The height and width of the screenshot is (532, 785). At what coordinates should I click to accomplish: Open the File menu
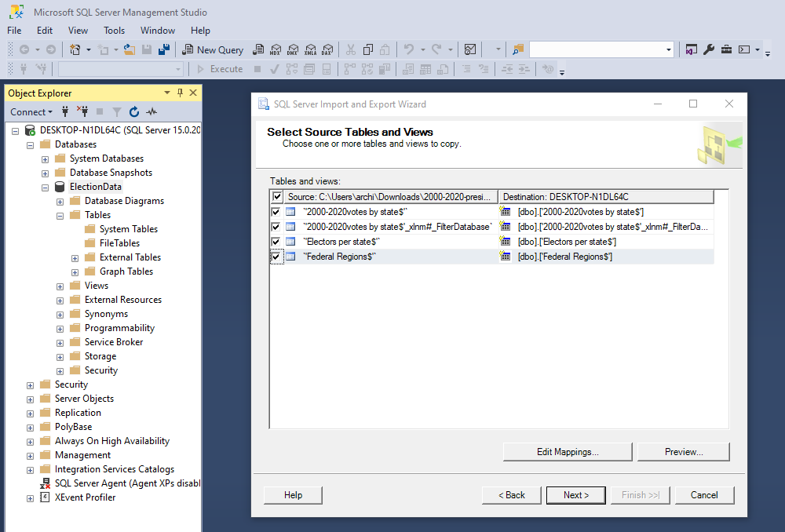pos(14,30)
